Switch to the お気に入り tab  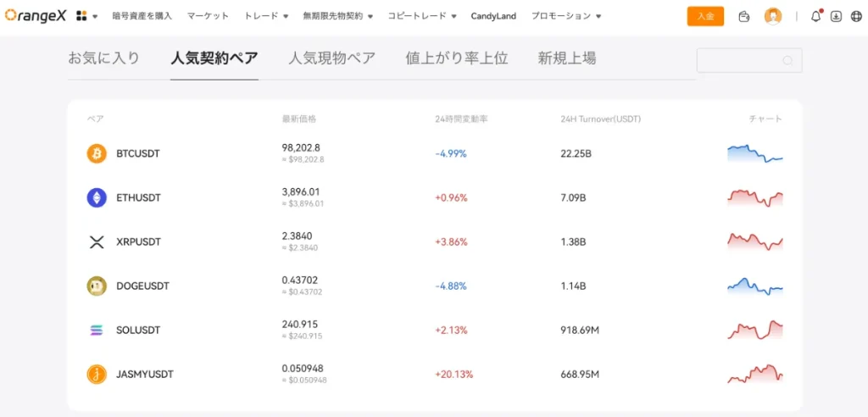click(103, 58)
